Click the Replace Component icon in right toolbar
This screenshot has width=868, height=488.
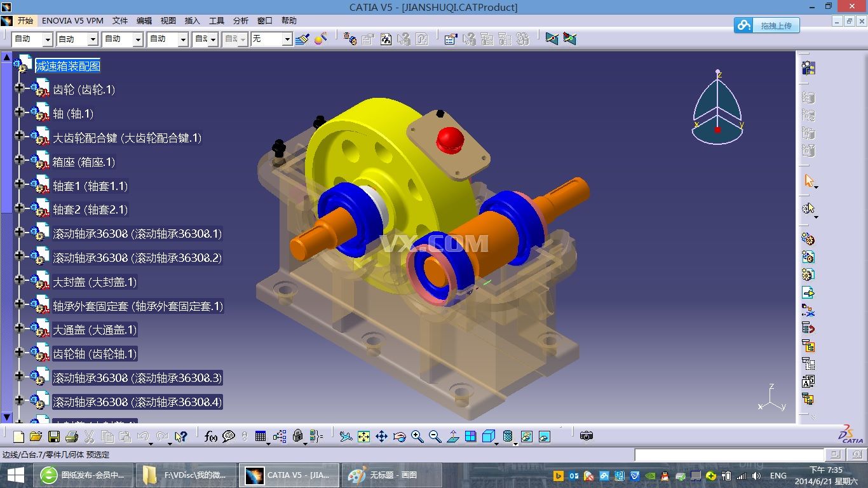coord(808,311)
